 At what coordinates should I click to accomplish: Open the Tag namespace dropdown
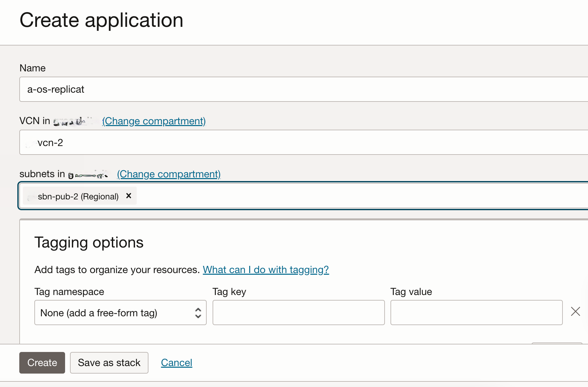(120, 313)
